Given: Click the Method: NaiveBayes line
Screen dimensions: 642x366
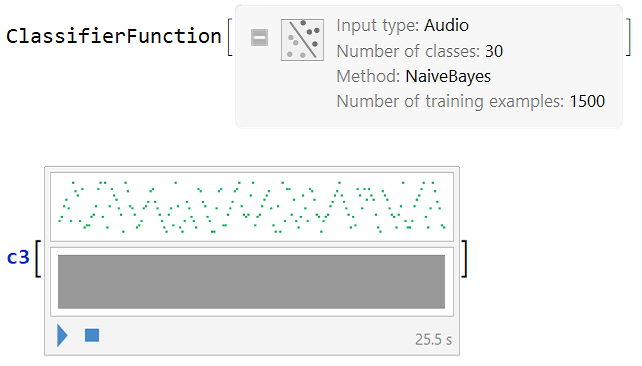Looking at the screenshot, I should [x=414, y=77].
